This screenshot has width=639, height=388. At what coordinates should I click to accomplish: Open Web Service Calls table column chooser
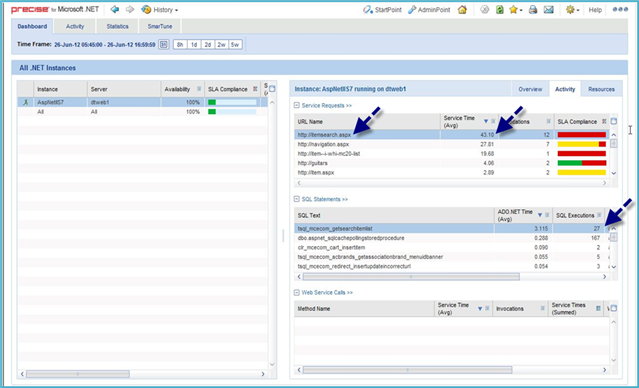coord(614,309)
